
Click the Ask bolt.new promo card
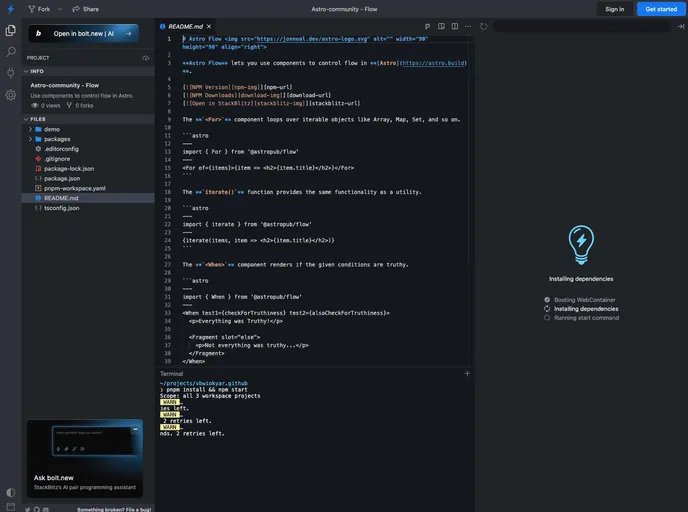(85, 458)
